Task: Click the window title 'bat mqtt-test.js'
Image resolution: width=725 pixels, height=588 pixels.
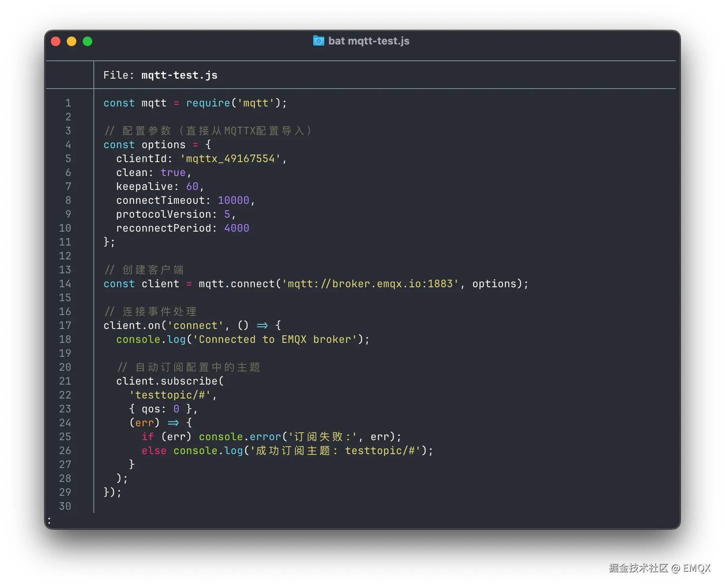Action: tap(368, 41)
